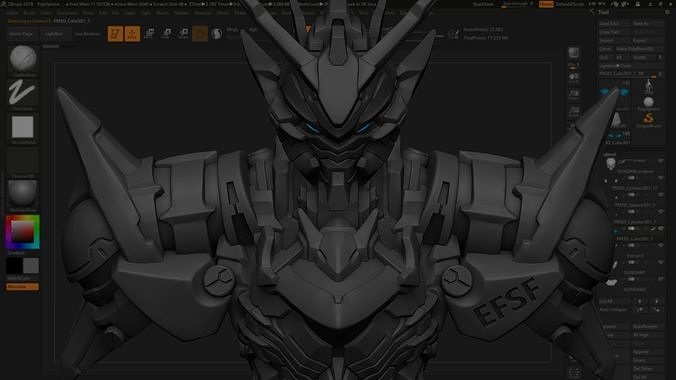
Task: Open the Color menu
Action: coord(46,13)
